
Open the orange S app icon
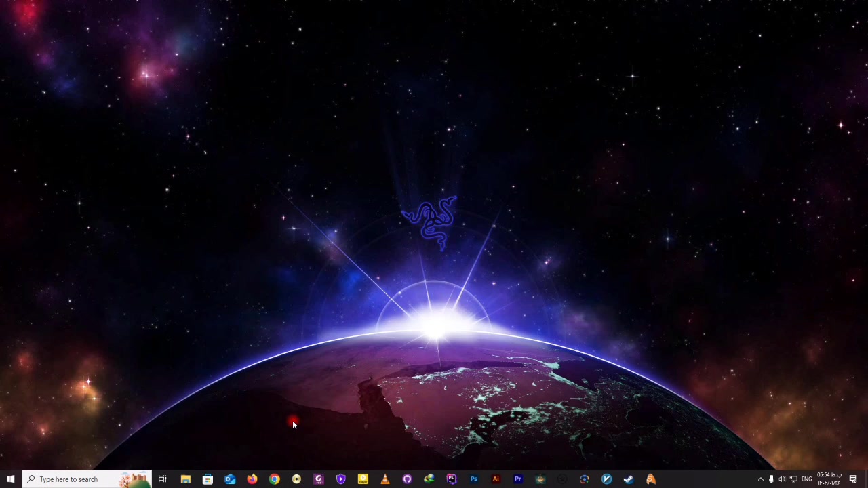click(x=651, y=479)
